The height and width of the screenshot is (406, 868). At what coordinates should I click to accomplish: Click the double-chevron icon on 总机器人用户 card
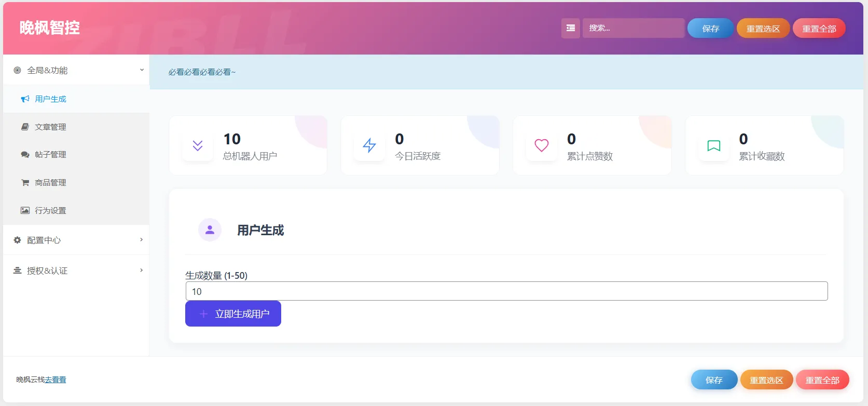[x=198, y=145]
